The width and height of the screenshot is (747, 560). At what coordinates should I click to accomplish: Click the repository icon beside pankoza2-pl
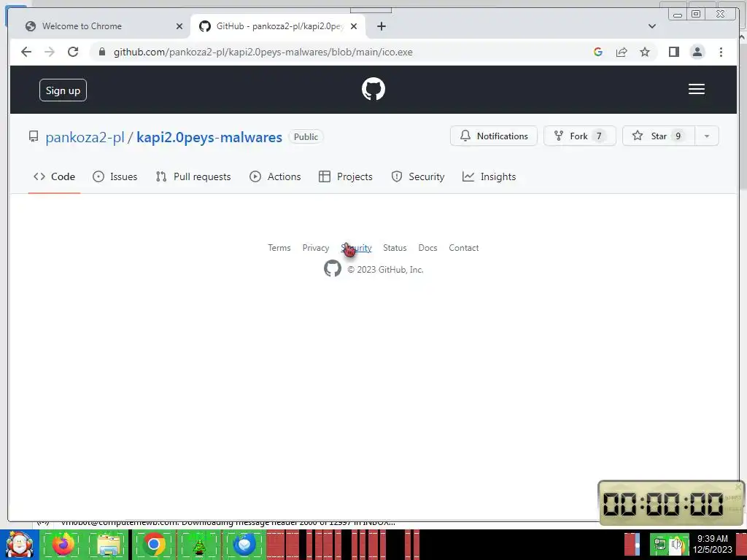(34, 136)
